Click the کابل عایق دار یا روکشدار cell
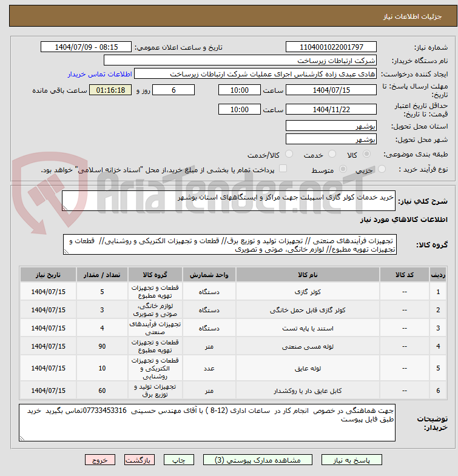458x476 pixels. (x=308, y=391)
